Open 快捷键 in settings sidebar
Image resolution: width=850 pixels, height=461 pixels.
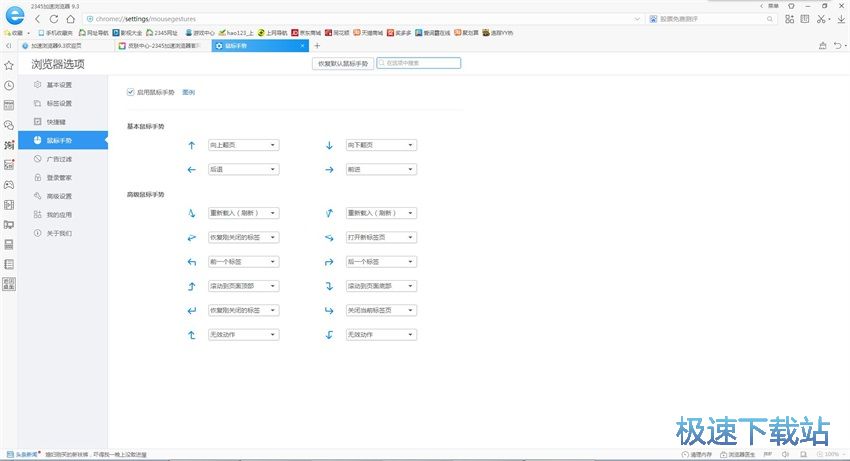[63, 122]
